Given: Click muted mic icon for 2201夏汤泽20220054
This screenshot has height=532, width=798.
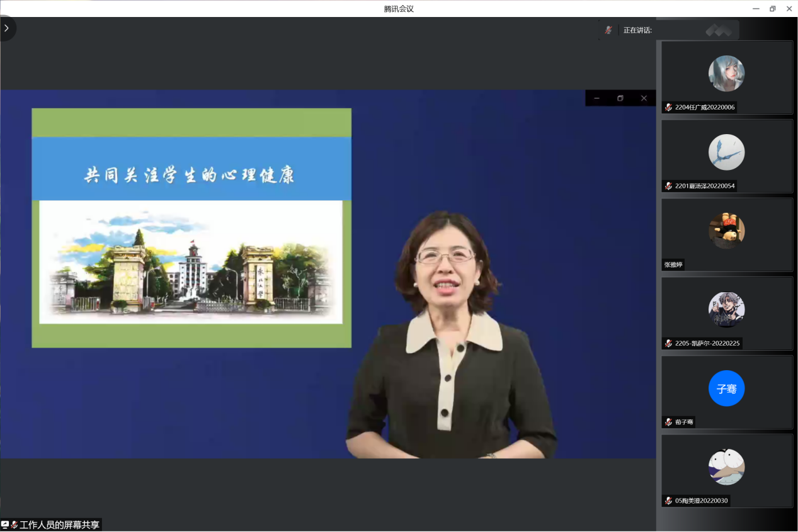Looking at the screenshot, I should click(668, 186).
